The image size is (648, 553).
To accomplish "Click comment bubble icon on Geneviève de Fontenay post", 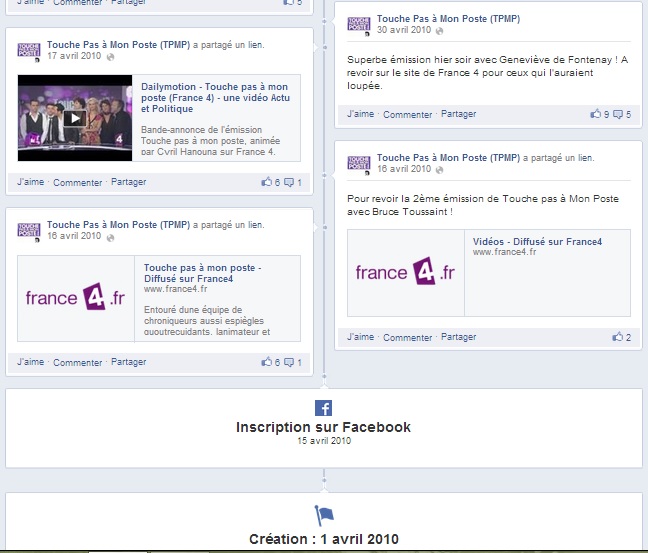I will click(618, 114).
